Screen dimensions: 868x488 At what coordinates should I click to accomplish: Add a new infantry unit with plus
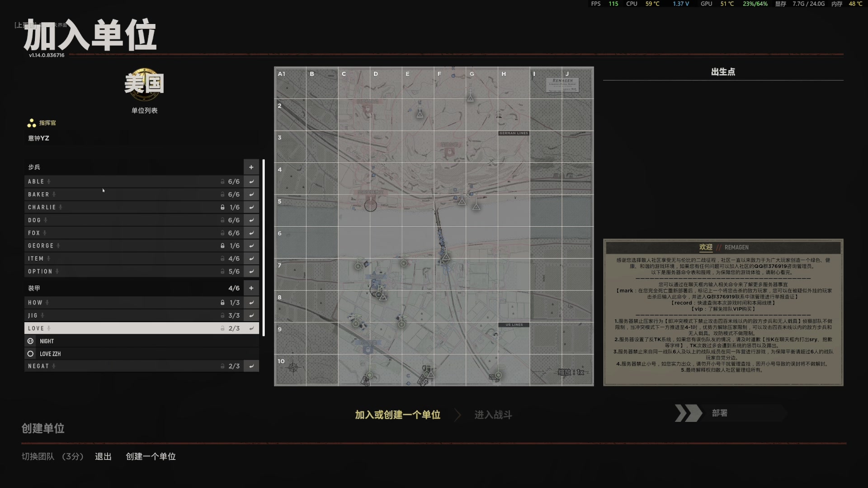tap(251, 167)
